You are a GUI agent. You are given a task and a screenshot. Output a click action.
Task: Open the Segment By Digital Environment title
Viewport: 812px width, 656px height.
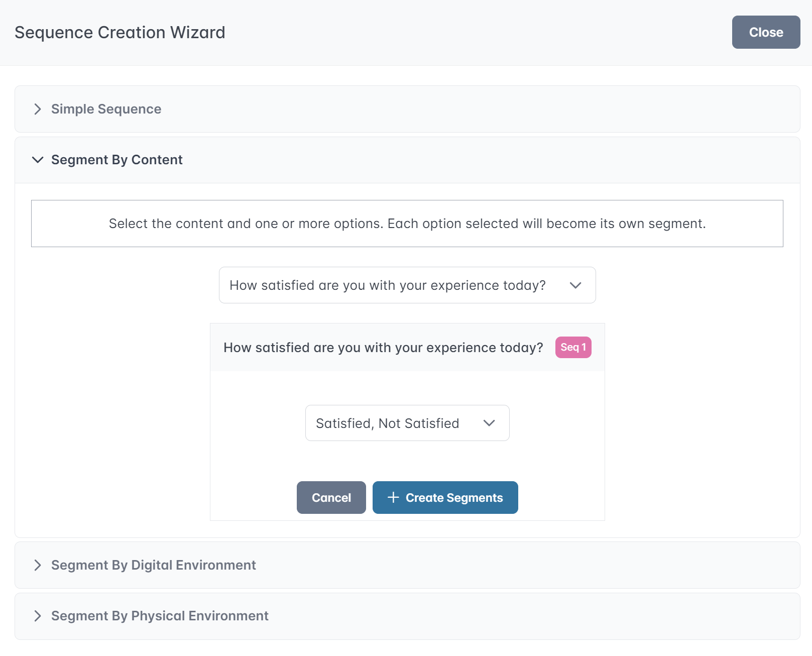153,565
